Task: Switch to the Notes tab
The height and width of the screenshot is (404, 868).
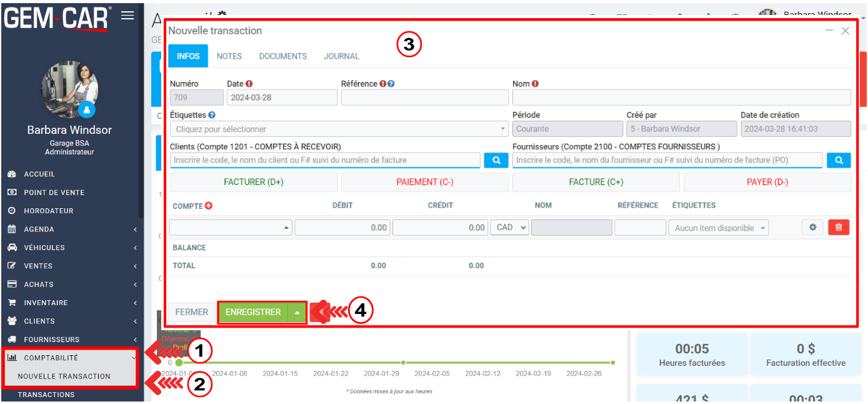Action: click(x=229, y=56)
